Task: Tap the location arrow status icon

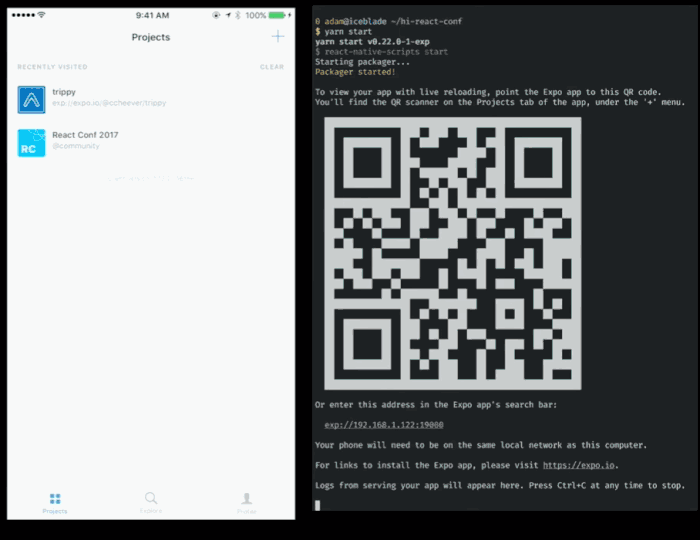Action: pos(228,15)
